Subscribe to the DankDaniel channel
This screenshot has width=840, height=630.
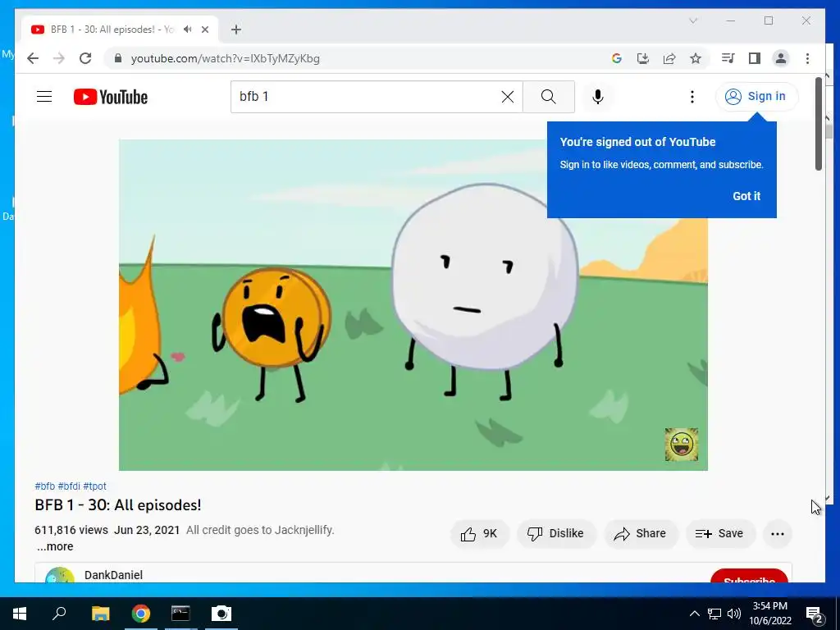[x=749, y=577]
